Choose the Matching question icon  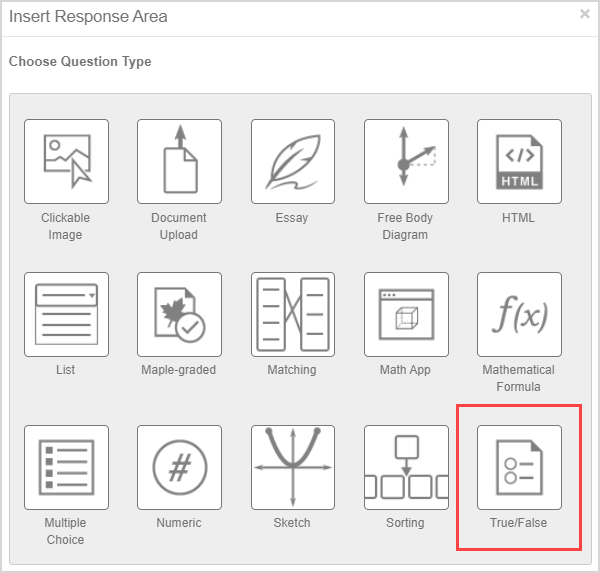point(293,315)
